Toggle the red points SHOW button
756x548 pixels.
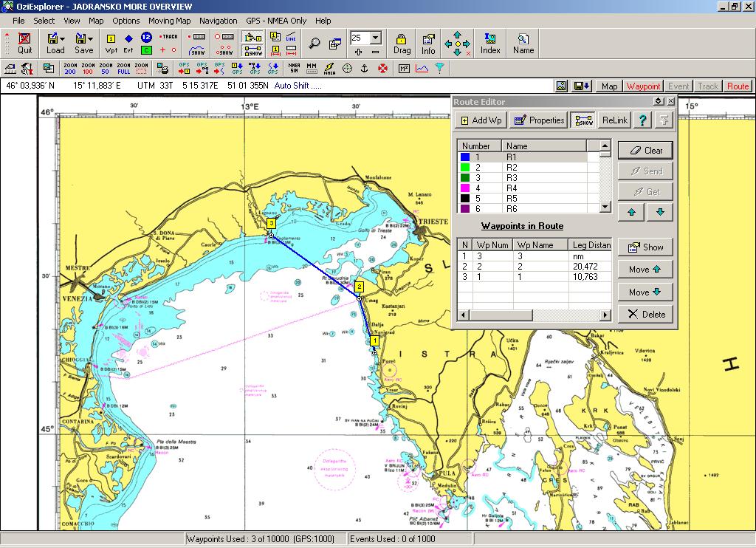click(224, 50)
